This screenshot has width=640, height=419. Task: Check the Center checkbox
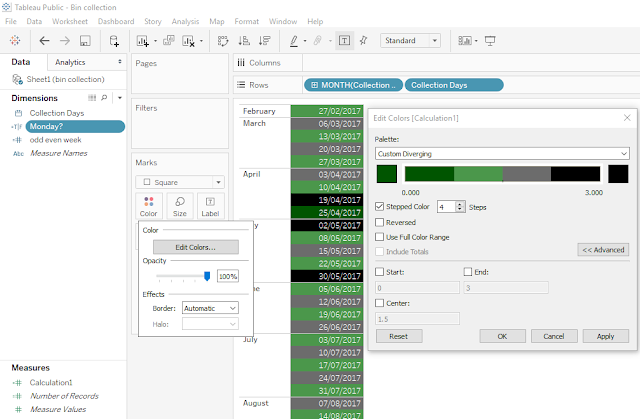[380, 303]
